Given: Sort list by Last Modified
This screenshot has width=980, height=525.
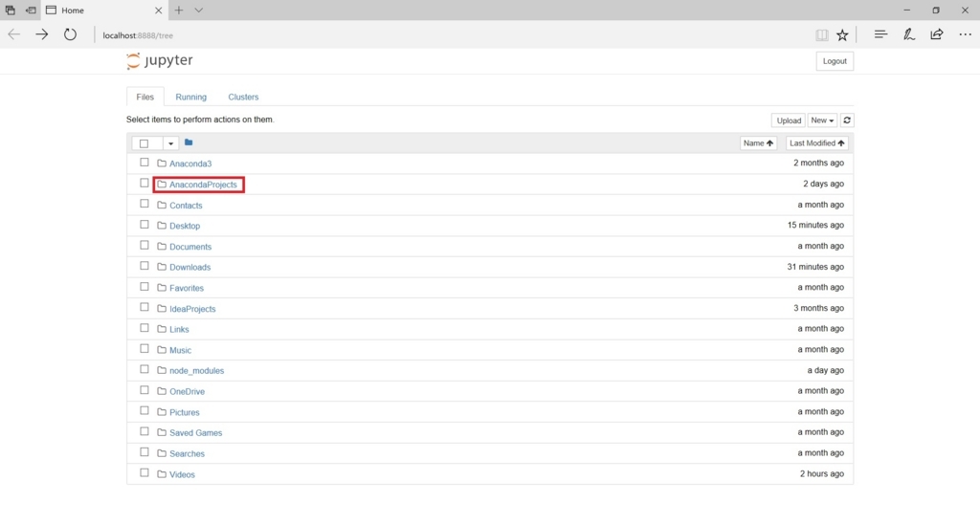Looking at the screenshot, I should [817, 142].
